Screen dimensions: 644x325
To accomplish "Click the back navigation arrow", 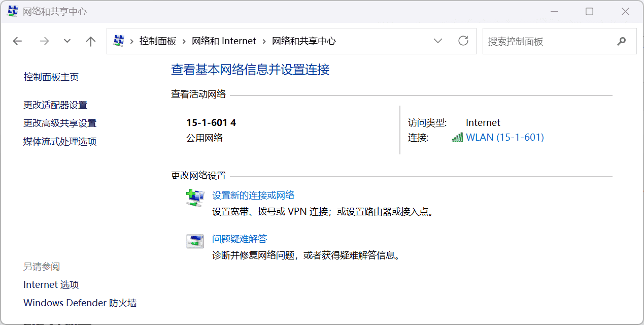I will point(18,41).
